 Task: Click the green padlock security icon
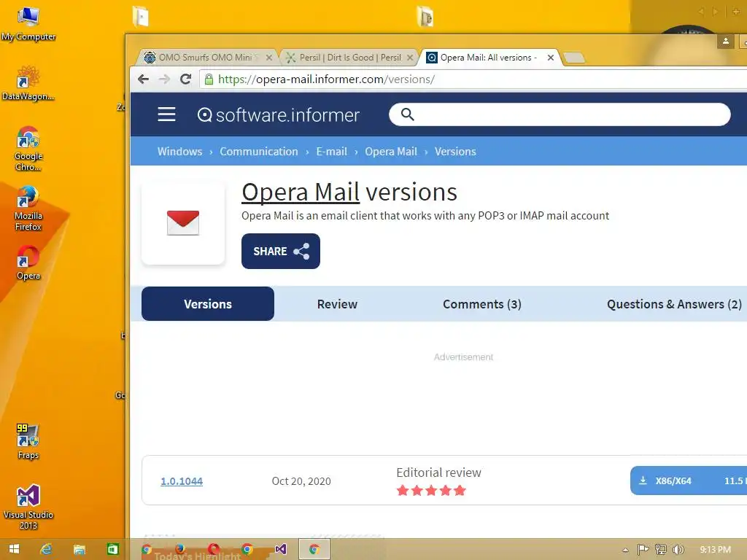(209, 79)
